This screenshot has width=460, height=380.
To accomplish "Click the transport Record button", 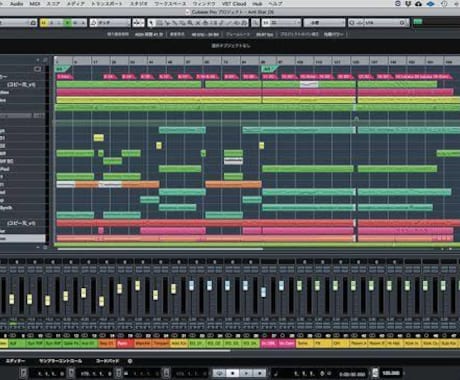I will 260,373.
